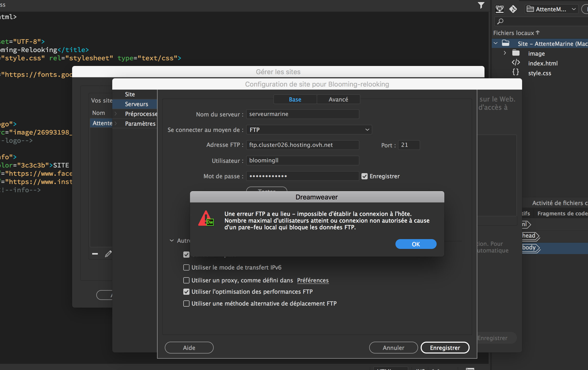This screenshot has height=370, width=588.
Task: Enable IPv6 transfer mode checkbox
Action: point(186,267)
